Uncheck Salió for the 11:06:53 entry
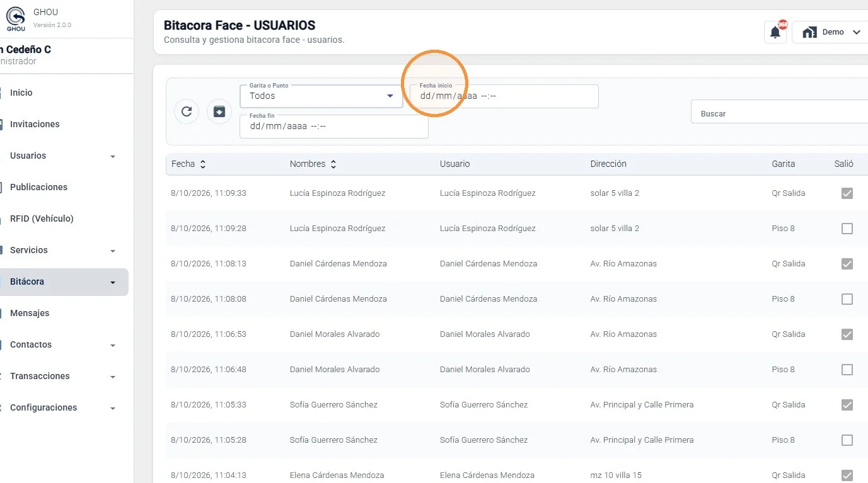 coord(847,334)
